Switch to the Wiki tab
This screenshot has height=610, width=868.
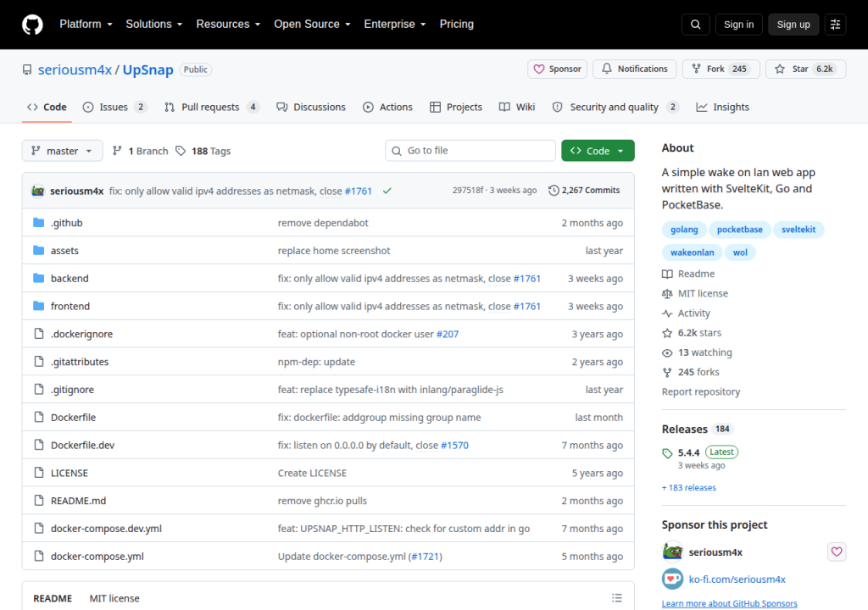pos(517,107)
